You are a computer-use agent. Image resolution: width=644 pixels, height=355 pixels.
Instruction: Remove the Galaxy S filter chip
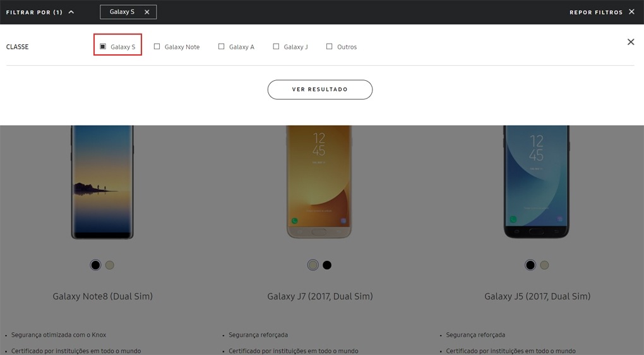pos(146,13)
